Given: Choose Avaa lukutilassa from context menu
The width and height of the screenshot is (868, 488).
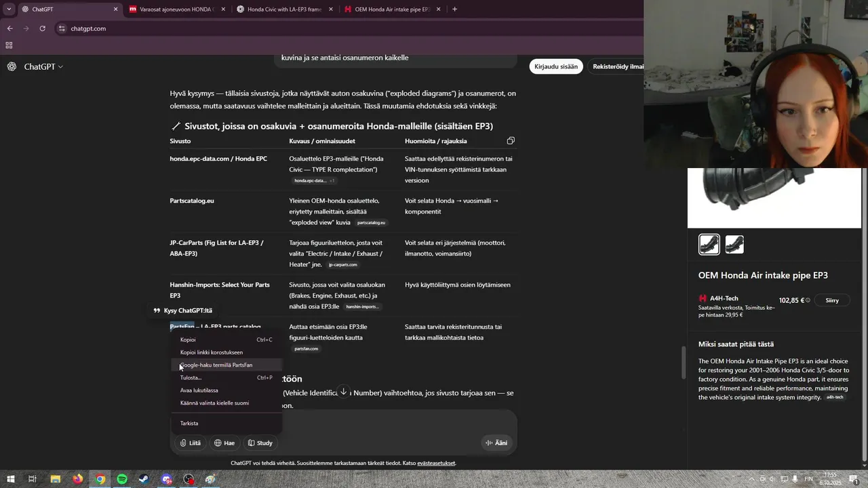Looking at the screenshot, I should 226,390.
